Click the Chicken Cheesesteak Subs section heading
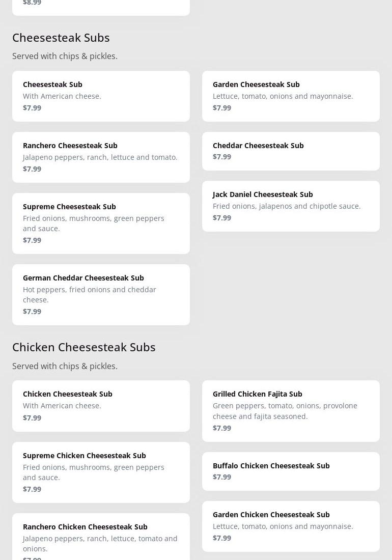 point(84,347)
